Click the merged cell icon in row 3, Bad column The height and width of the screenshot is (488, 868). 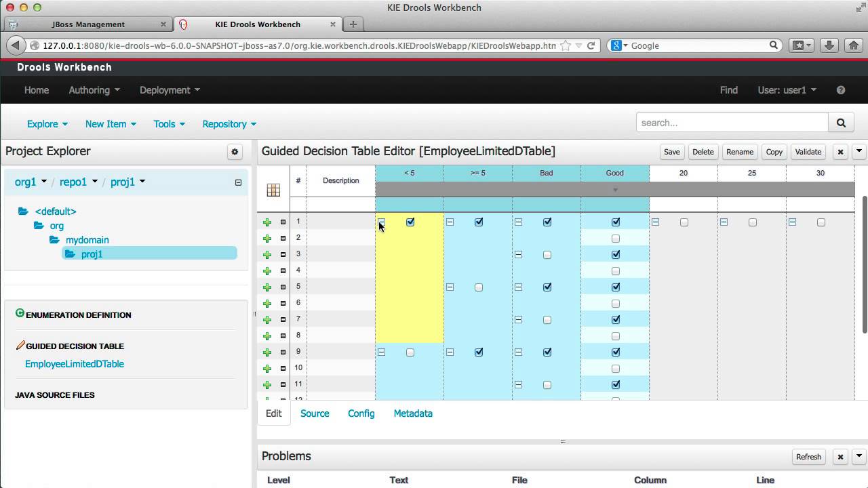tap(518, 255)
